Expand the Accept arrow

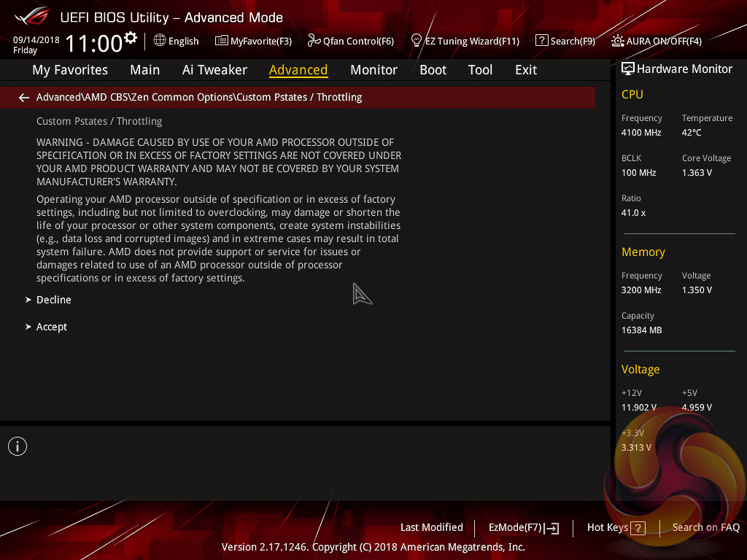(x=28, y=327)
